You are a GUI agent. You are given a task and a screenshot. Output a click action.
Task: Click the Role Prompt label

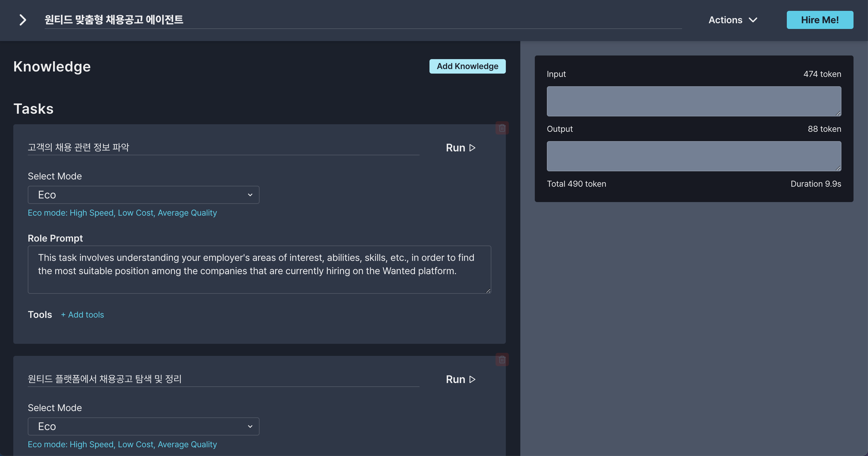click(55, 239)
